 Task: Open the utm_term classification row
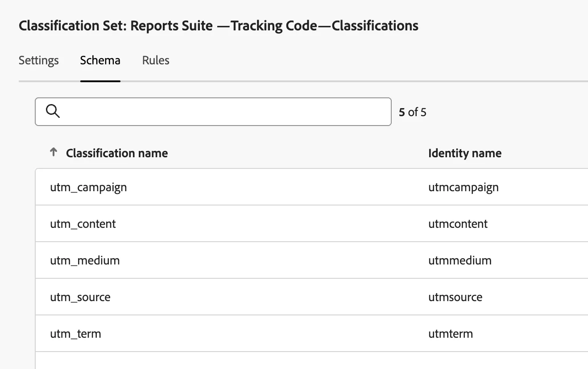[x=75, y=334]
